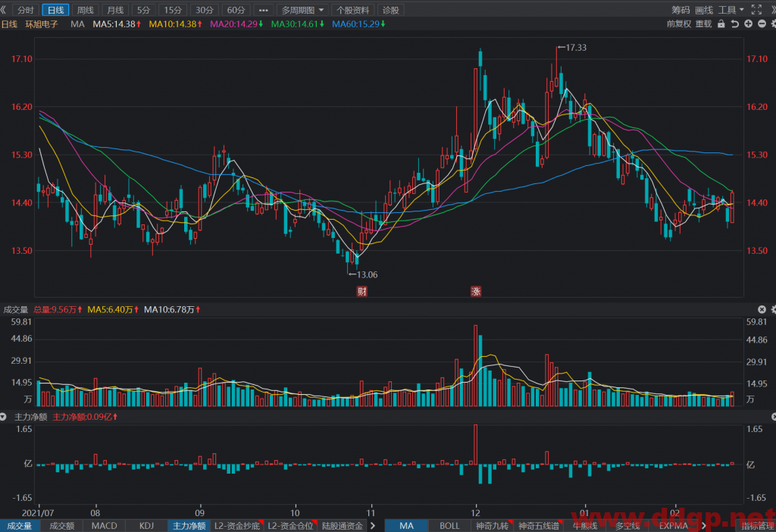This screenshot has height=532, width=776.
Task: Show more sub-indicator tabs via arrow
Action: click(373, 526)
